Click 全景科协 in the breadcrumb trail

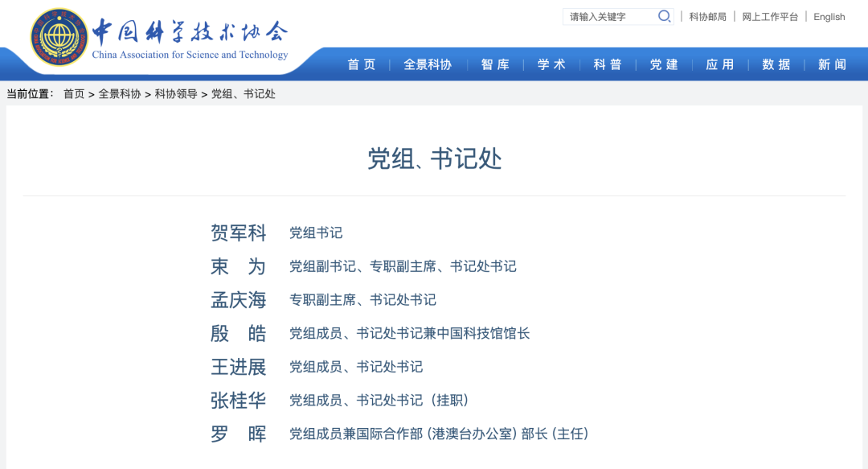[120, 94]
